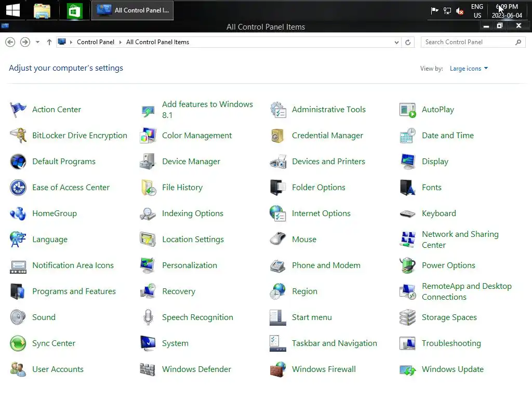Click the muted volume tray icon
Viewport: 532px width, 399px height.
click(x=460, y=11)
